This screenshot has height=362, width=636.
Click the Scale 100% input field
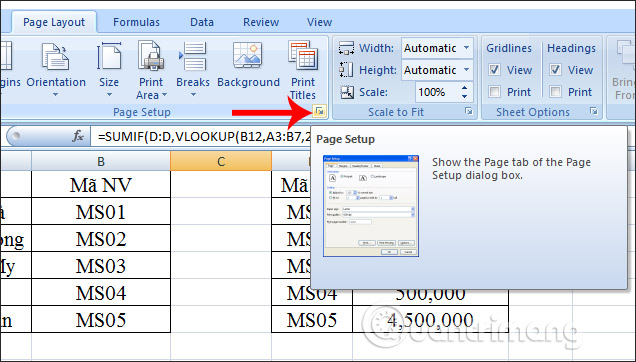(438, 92)
